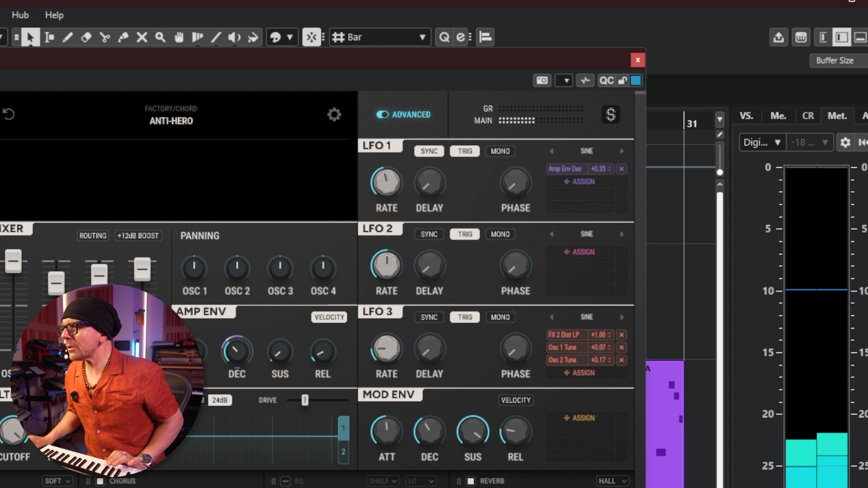Click ASSIGN under LFO 2
This screenshot has height=488, width=868.
pyautogui.click(x=579, y=252)
